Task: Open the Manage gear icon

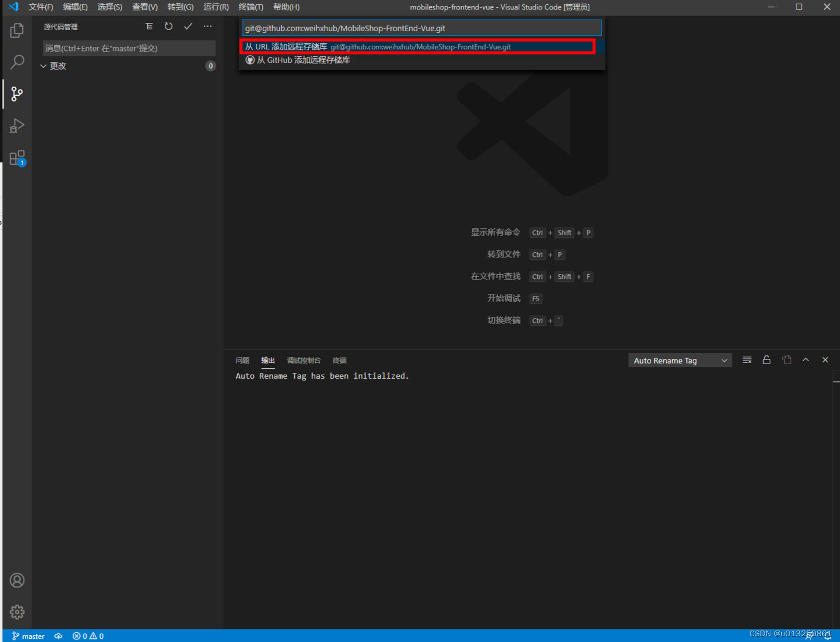Action: 17,612
